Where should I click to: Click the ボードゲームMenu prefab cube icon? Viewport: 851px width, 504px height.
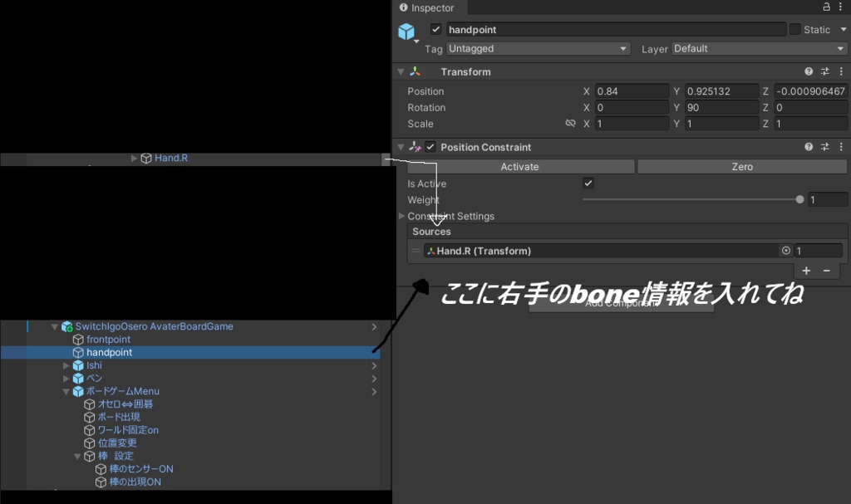tap(78, 391)
